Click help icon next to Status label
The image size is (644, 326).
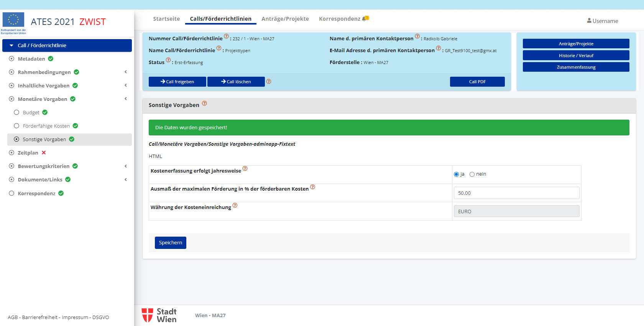[168, 60]
